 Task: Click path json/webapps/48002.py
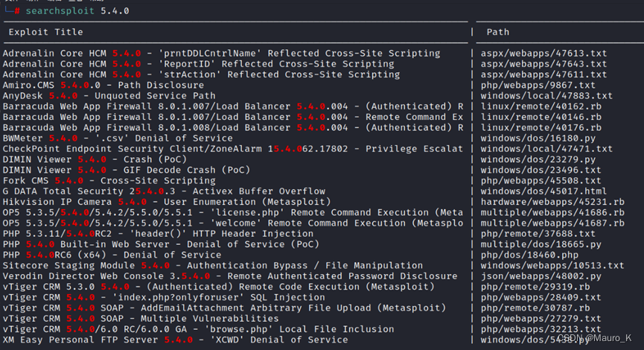tap(541, 277)
